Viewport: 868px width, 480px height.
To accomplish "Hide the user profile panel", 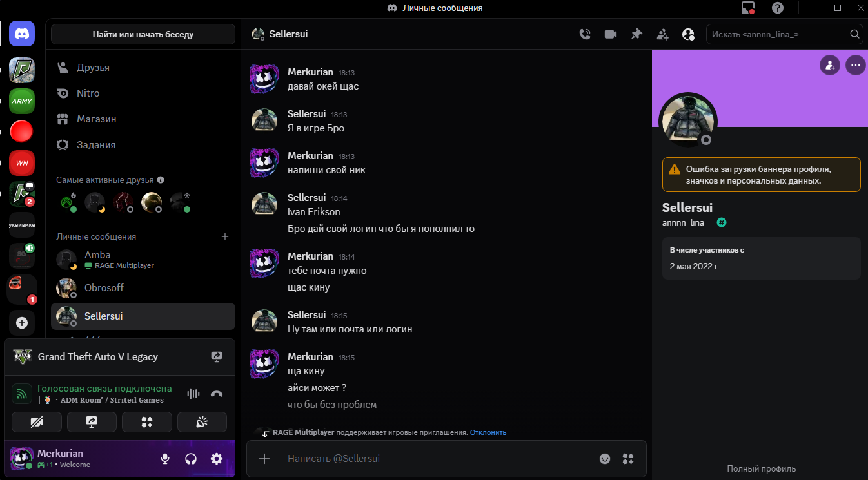I will 688,34.
